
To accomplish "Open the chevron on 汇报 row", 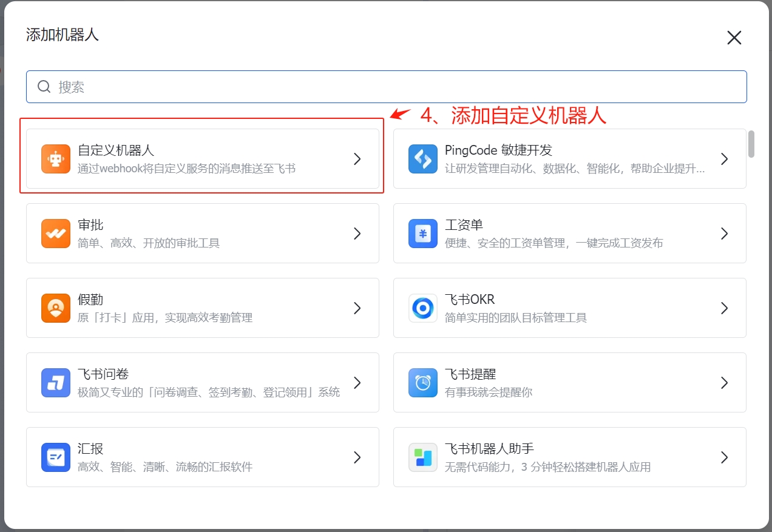I will click(x=357, y=457).
